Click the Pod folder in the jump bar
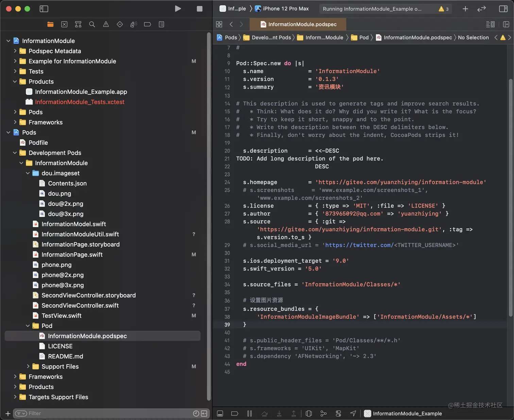514x420 pixels. [360, 37]
